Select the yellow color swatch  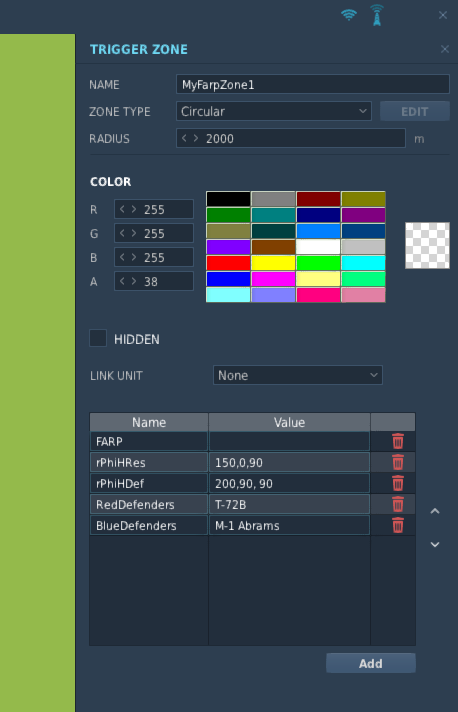tap(273, 262)
